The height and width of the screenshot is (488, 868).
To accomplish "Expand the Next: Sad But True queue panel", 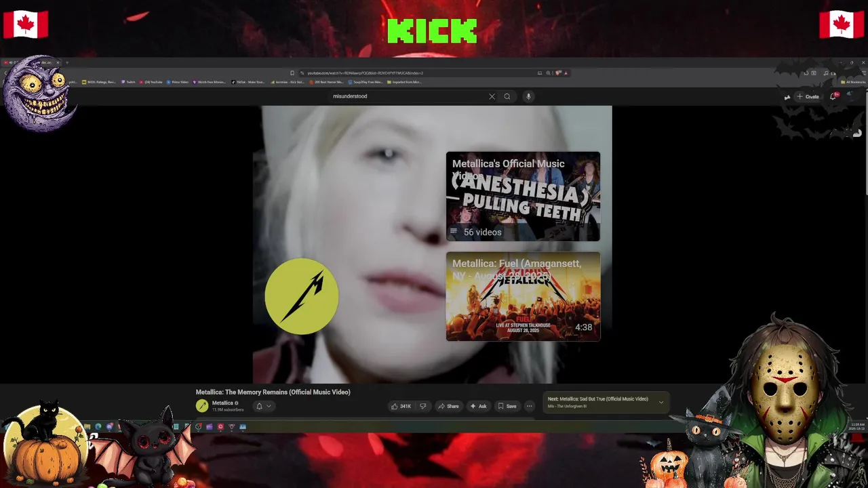I will click(x=661, y=402).
